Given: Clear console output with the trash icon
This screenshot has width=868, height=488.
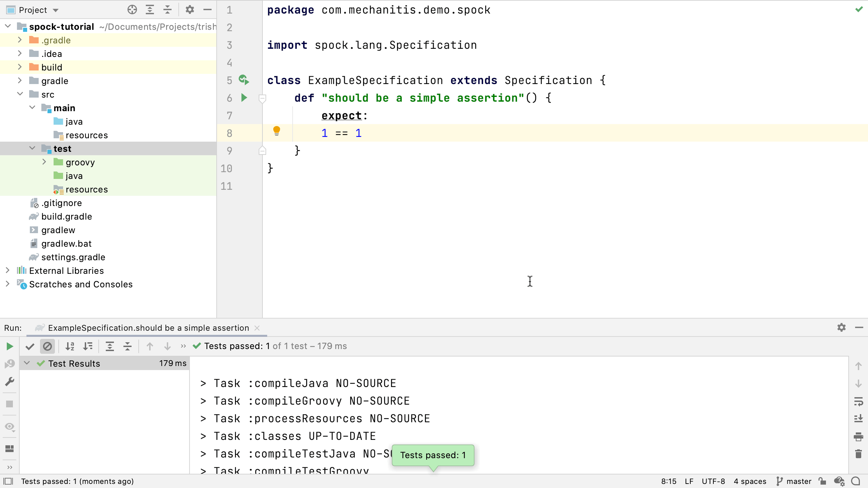Looking at the screenshot, I should [858, 454].
